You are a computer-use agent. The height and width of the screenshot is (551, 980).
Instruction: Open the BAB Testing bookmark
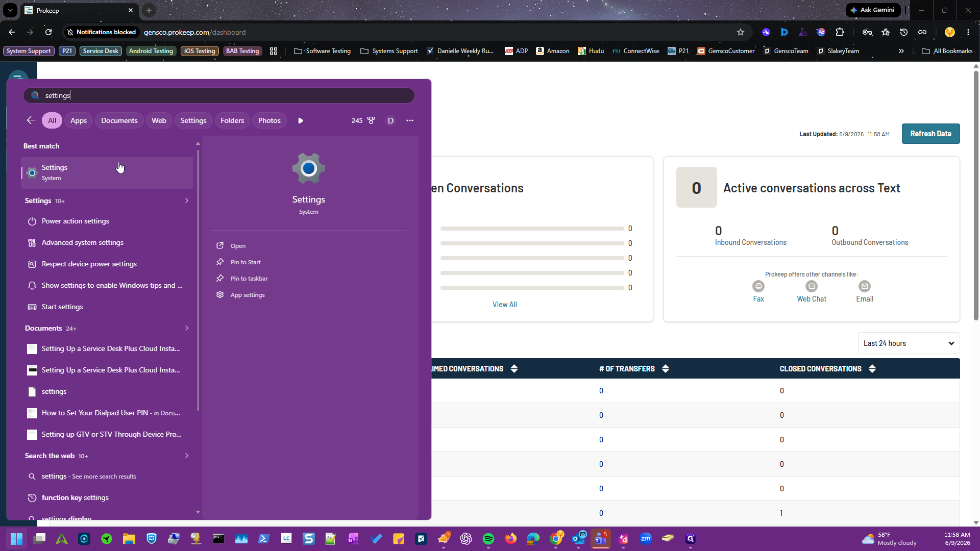click(x=242, y=51)
